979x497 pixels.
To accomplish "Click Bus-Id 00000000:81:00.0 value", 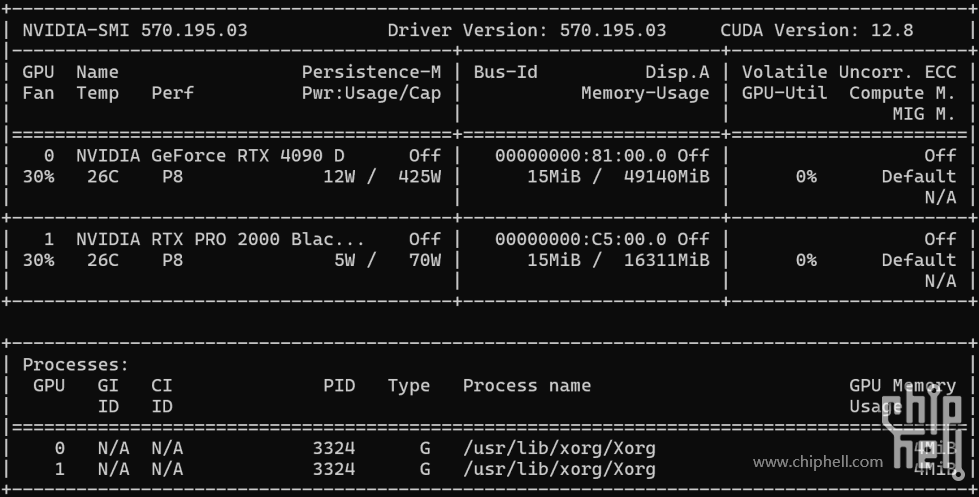I will click(x=585, y=156).
